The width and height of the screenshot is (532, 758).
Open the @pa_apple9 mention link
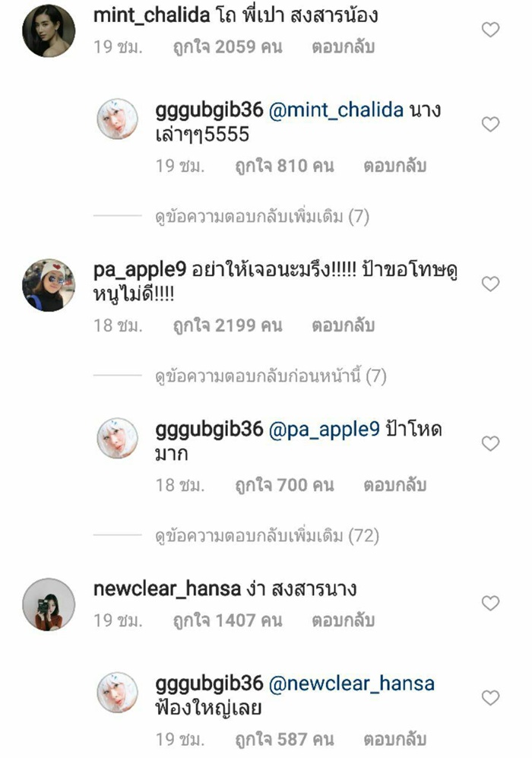pyautogui.click(x=324, y=430)
